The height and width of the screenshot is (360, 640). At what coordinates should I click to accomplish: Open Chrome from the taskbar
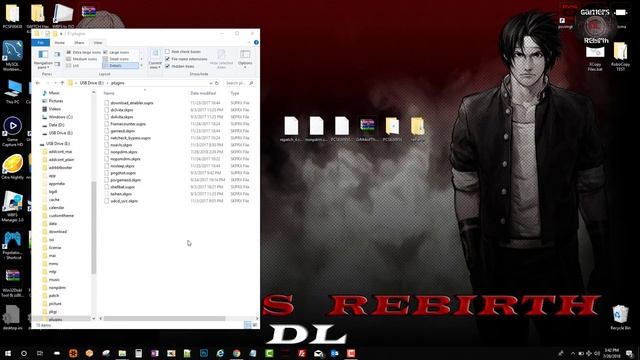pos(236,353)
